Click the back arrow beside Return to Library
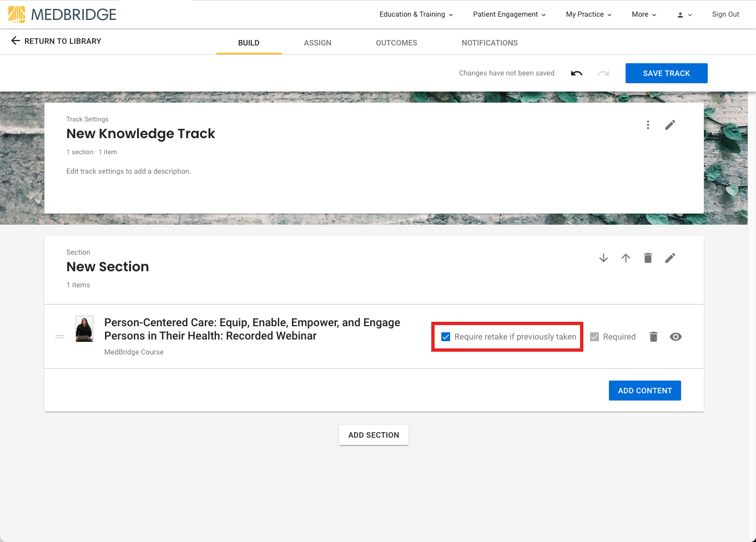Image resolution: width=756 pixels, height=542 pixels. [x=16, y=41]
